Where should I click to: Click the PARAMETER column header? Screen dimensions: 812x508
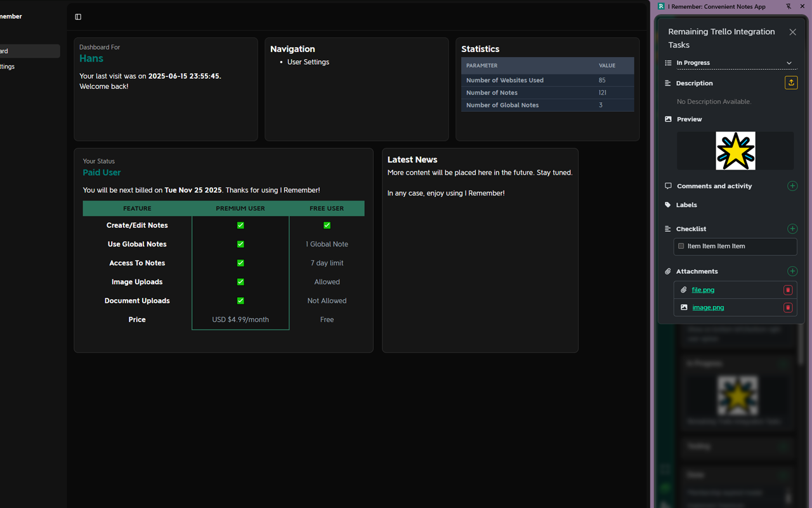(481, 66)
